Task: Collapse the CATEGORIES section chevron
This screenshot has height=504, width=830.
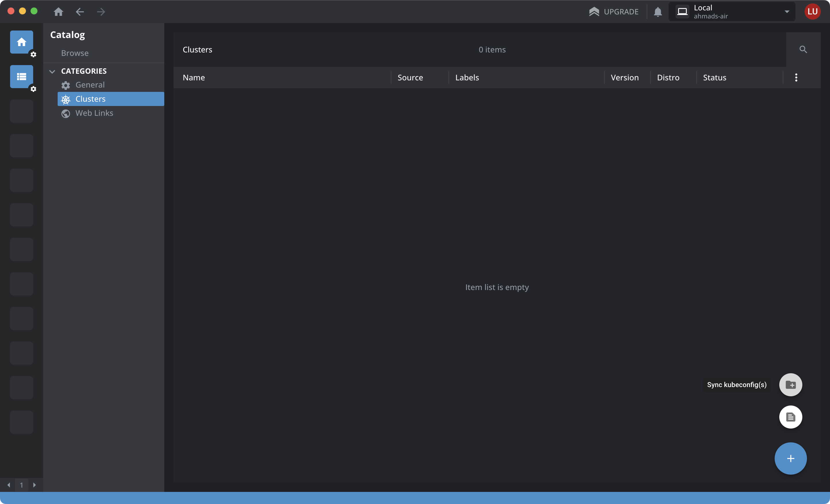Action: [x=52, y=71]
